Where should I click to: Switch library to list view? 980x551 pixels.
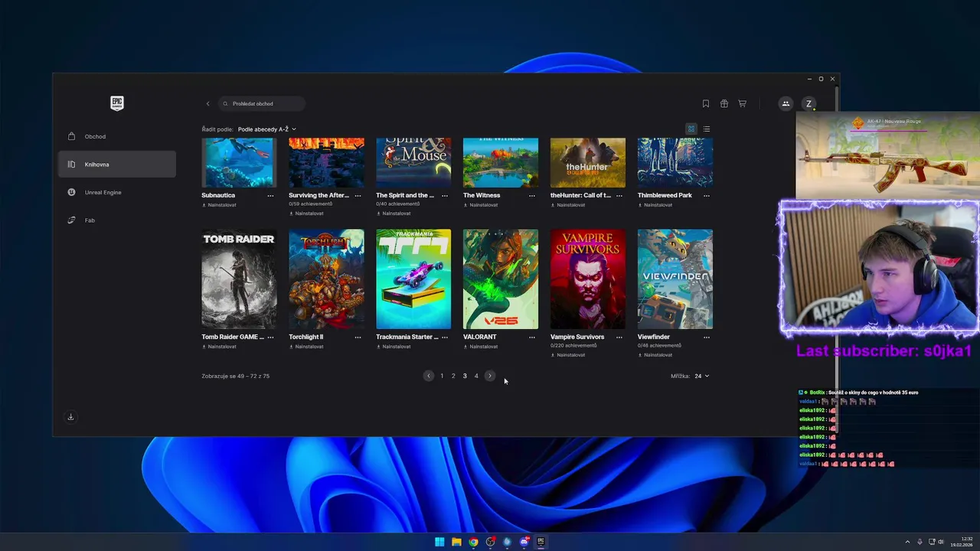point(706,129)
